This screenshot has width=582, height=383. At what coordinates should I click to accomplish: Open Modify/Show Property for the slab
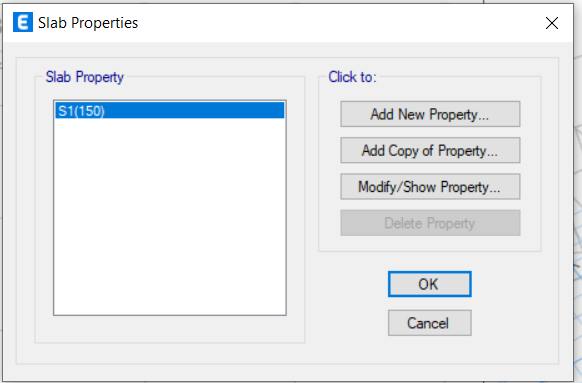430,187
